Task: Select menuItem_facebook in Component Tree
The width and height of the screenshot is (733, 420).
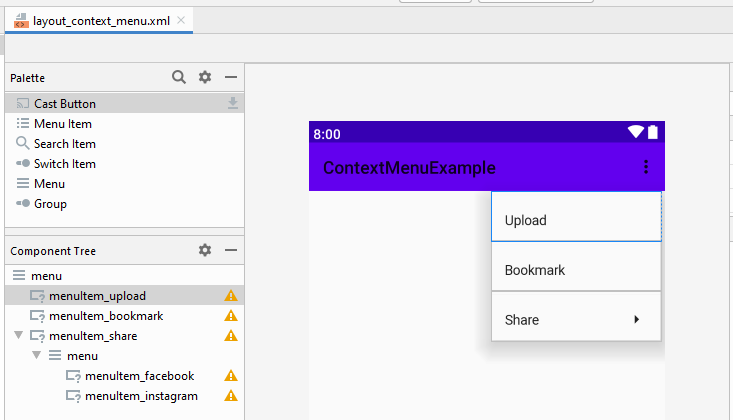Action: point(124,376)
